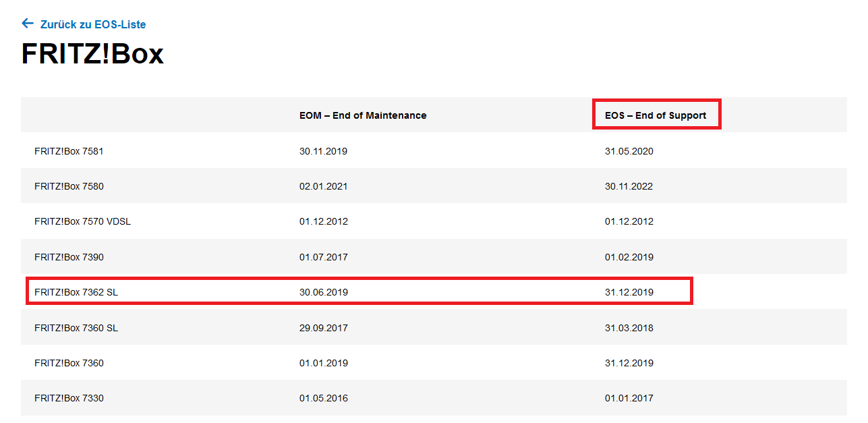Click the back arrow icon beside EOS-Liste
This screenshot has width=868, height=423.
(x=28, y=24)
